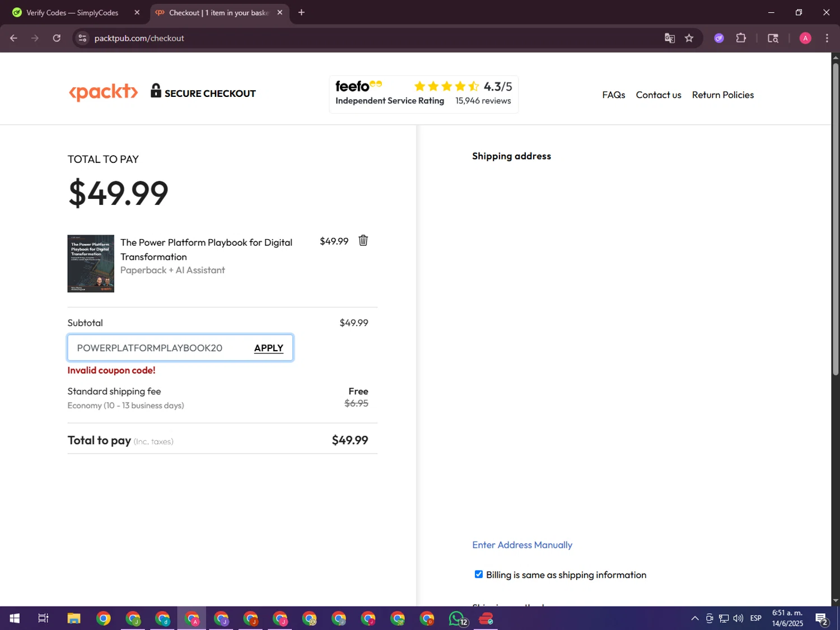
Task: Open the side panel search icon
Action: [773, 38]
